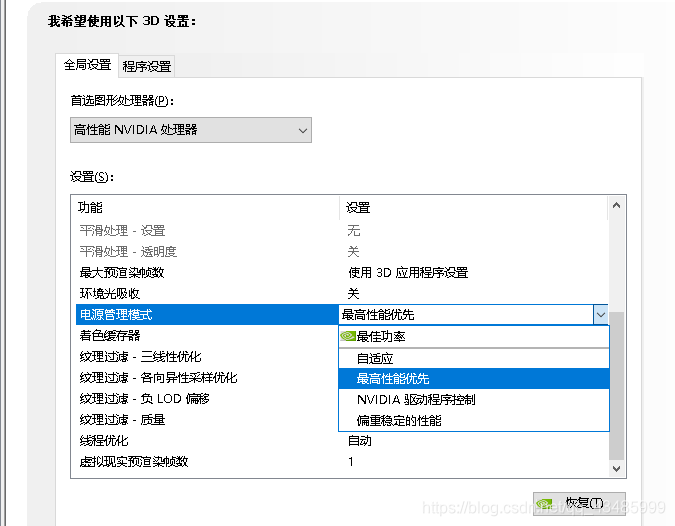The image size is (675, 526).
Task: Select the 纹理过滤 - 质量 row
Action: (x=207, y=420)
